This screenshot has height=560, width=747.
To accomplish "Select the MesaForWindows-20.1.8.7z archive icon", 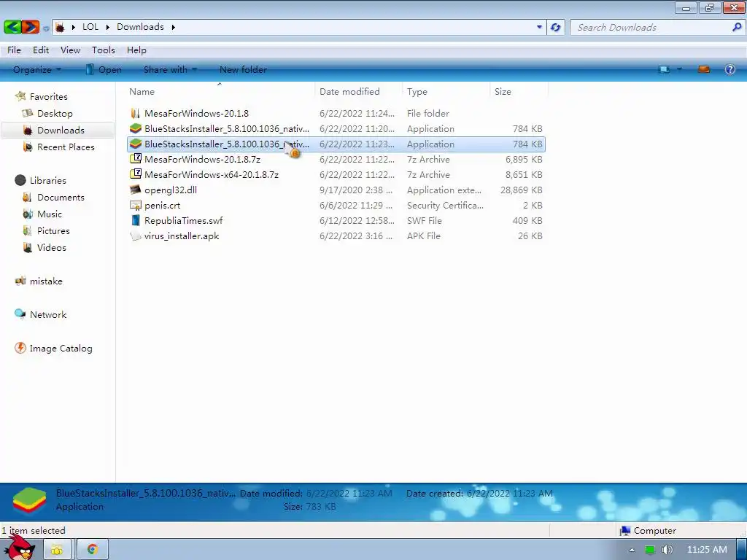I will tap(136, 159).
